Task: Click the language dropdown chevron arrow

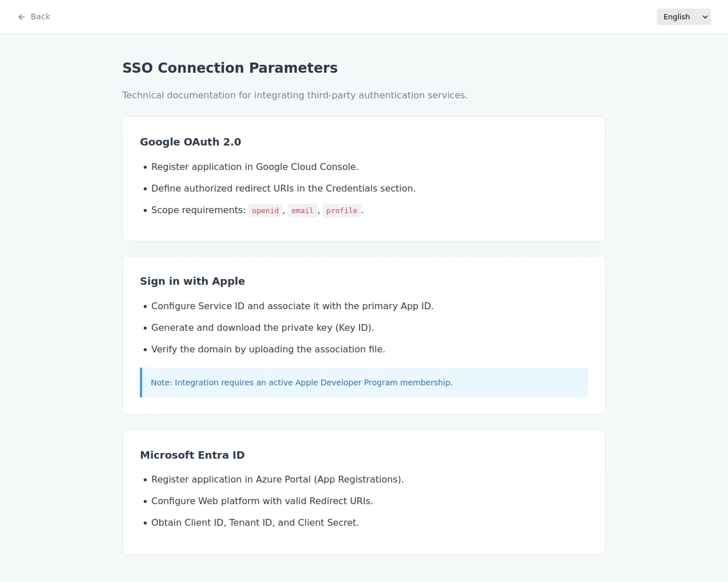Action: pyautogui.click(x=705, y=17)
